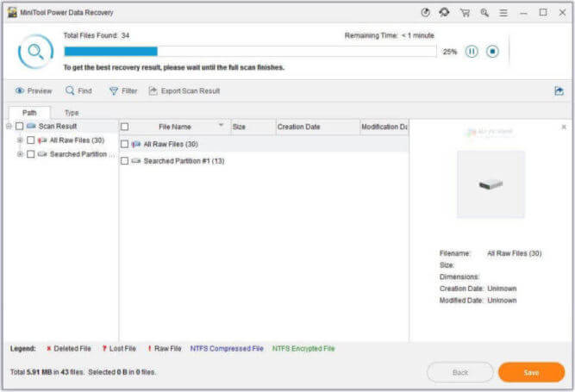Click the raw files drive icon in list

click(136, 145)
